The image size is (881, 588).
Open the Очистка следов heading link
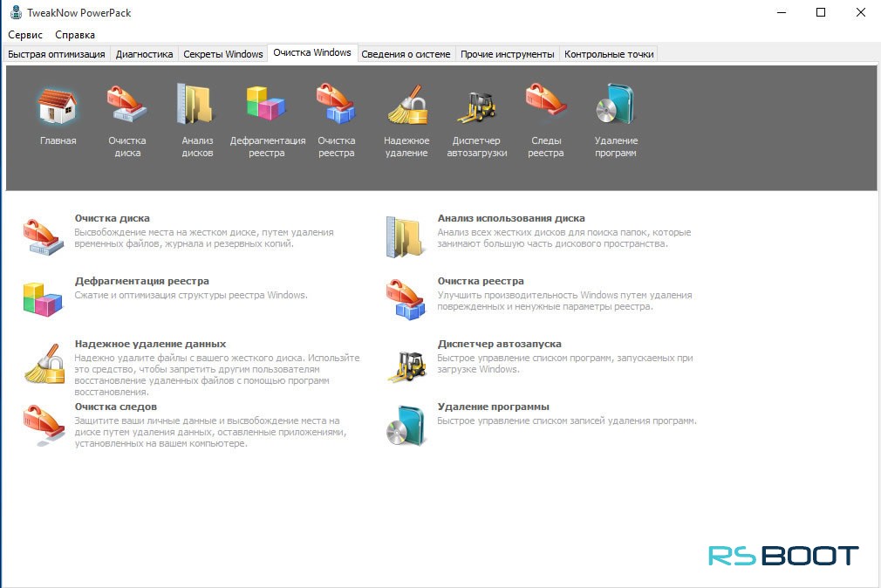point(116,407)
